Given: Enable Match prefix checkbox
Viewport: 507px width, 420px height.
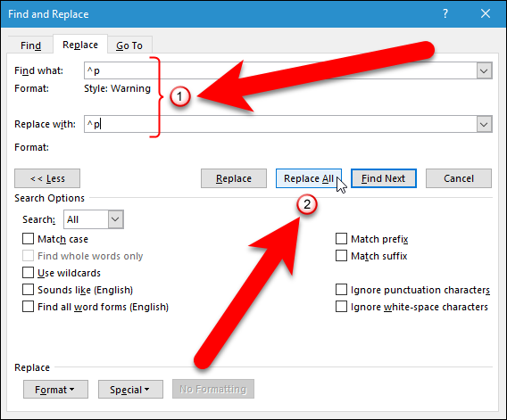Looking at the screenshot, I should click(x=341, y=239).
